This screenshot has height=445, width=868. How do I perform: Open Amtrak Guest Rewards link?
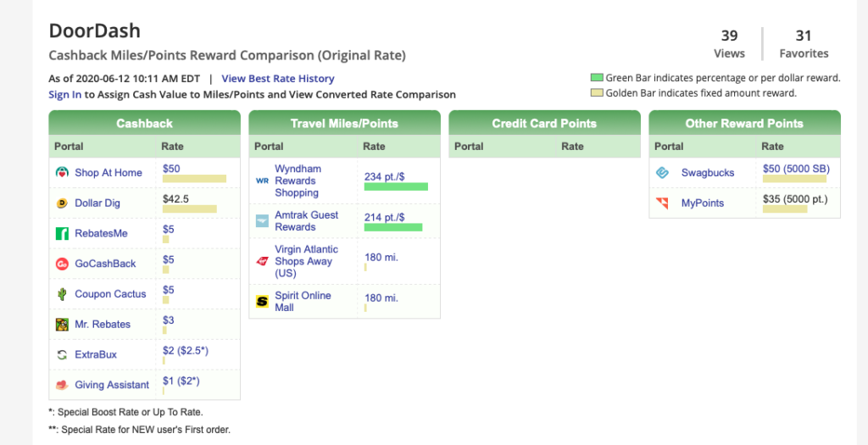(307, 221)
